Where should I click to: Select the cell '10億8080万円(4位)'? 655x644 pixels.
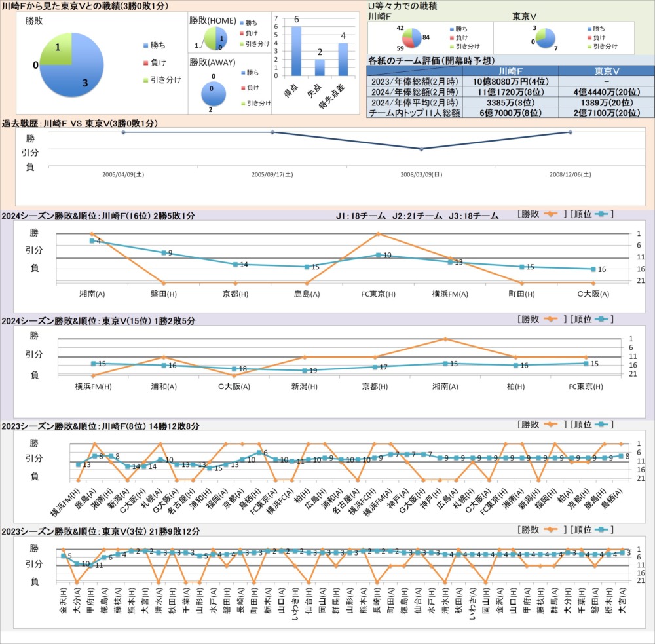[x=510, y=81]
